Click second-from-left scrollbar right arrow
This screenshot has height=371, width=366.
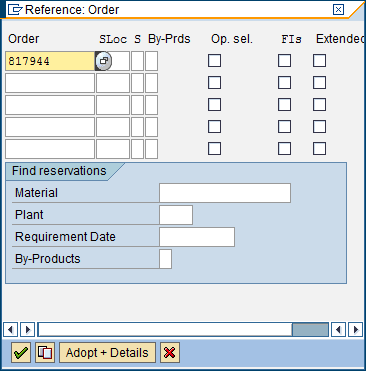pyautogui.click(x=27, y=330)
